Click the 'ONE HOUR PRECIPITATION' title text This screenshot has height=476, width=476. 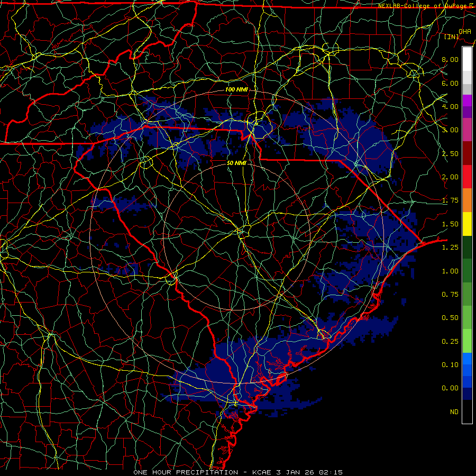tap(186, 472)
